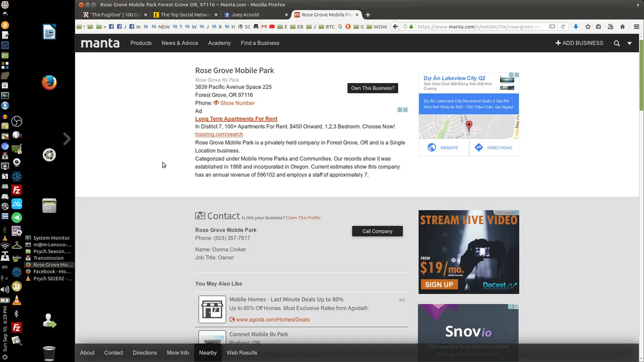Launch Firefox from the desktop icon

tap(49, 82)
